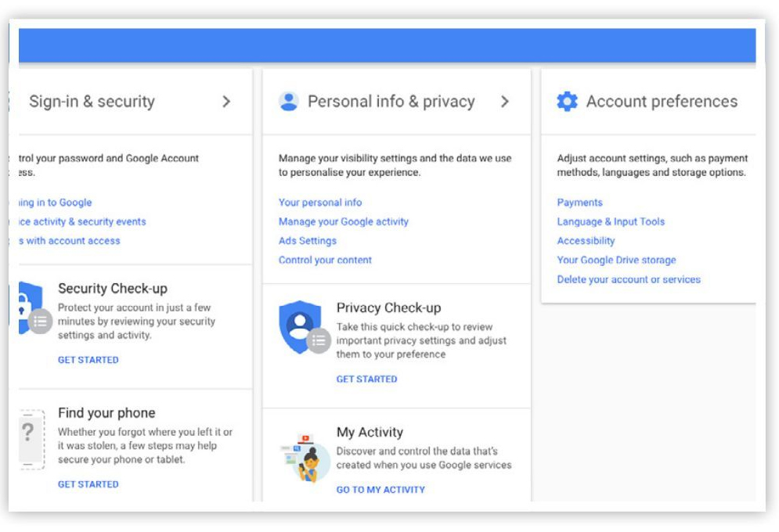This screenshot has height=532, width=779.
Task: Click the Security Check-up padlock shield icon
Action: (x=31, y=307)
